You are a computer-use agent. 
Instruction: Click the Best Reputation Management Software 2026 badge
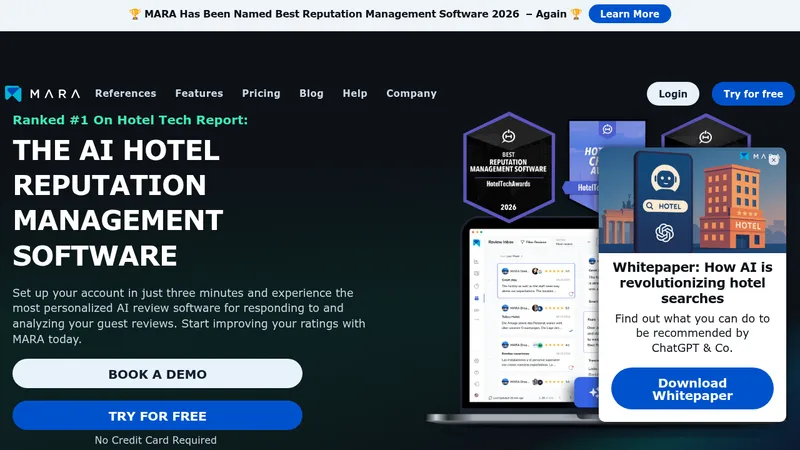click(509, 167)
